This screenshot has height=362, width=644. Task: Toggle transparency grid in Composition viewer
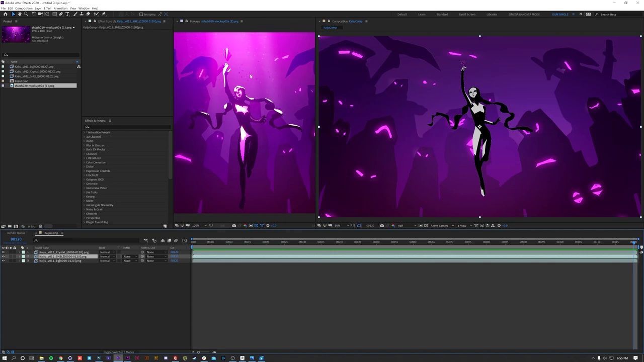[x=426, y=226]
